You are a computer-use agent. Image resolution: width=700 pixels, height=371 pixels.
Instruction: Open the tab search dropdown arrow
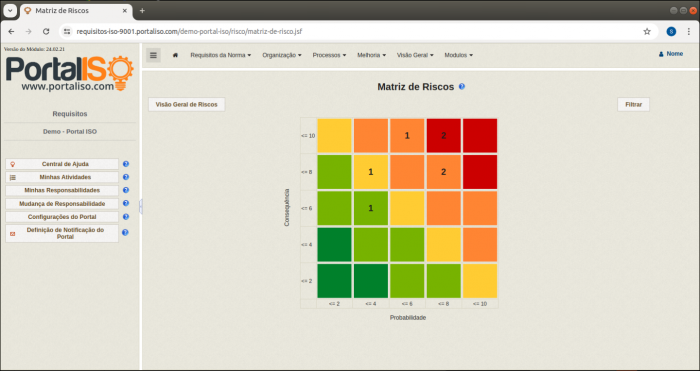pos(10,11)
